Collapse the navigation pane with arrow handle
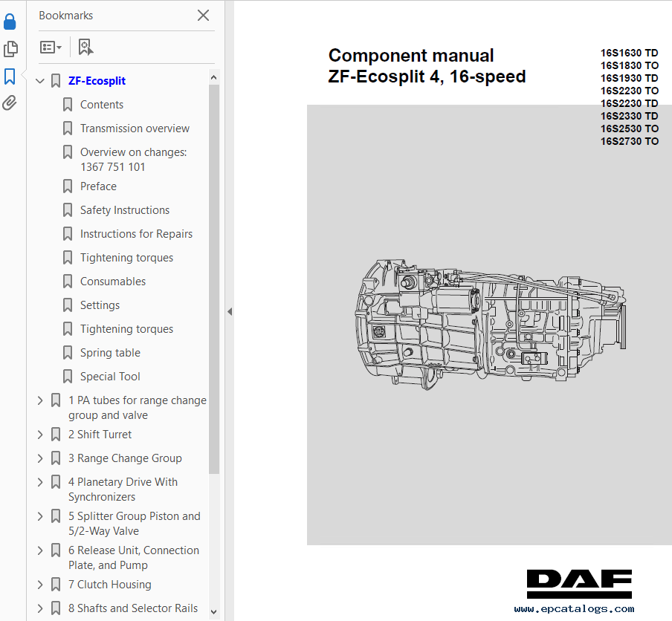Image resolution: width=672 pixels, height=621 pixels. [x=230, y=312]
